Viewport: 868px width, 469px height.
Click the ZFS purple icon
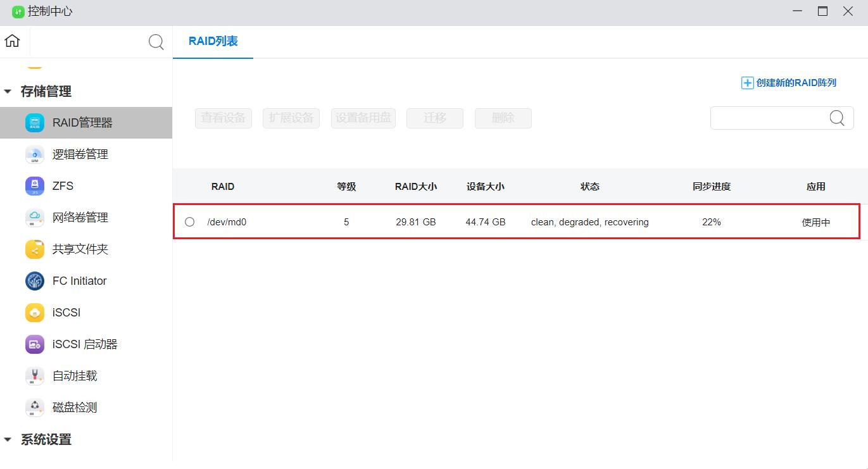35,186
